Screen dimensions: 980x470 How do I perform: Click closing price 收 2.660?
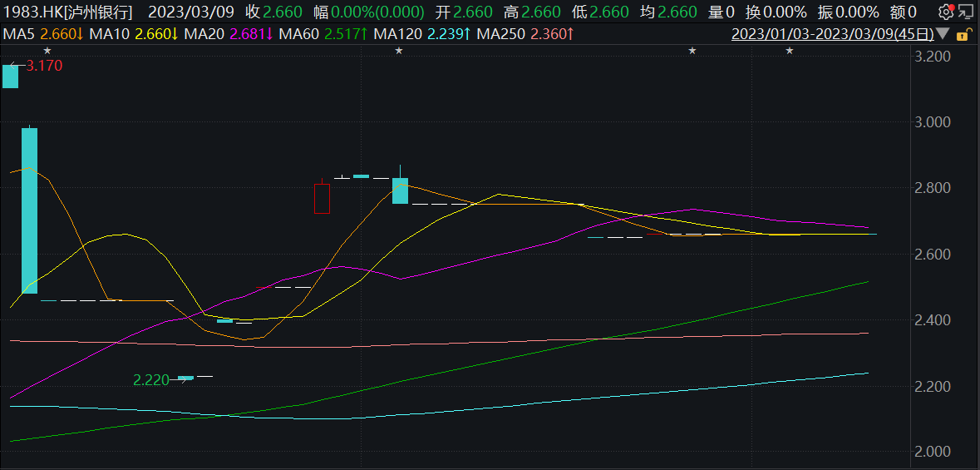tap(273, 12)
